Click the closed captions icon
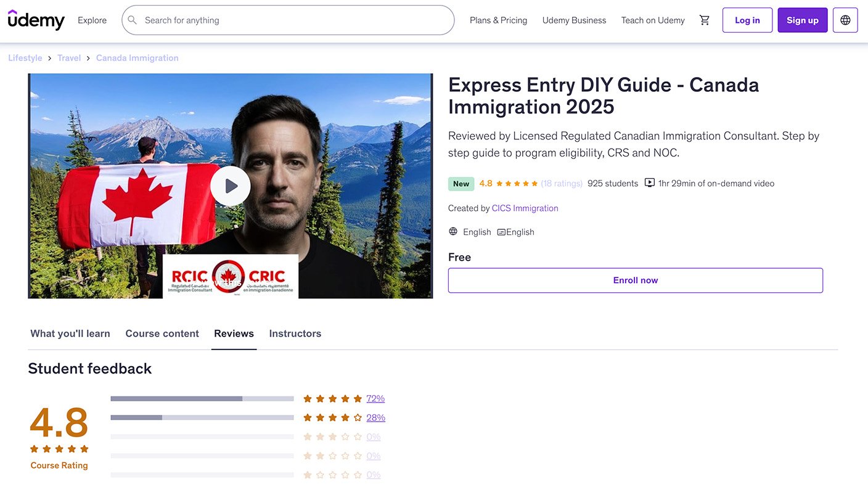The height and width of the screenshot is (495, 868). coord(501,232)
